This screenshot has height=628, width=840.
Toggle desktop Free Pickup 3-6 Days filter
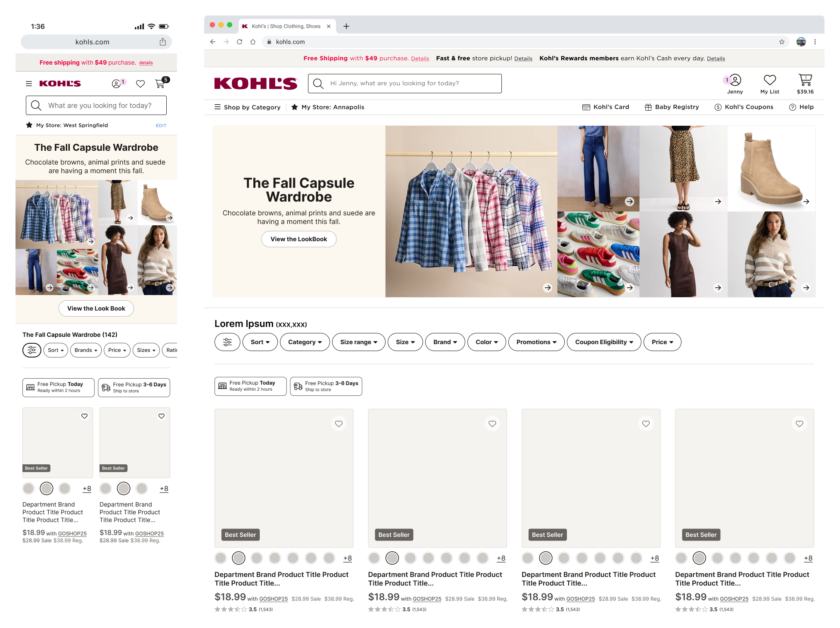326,386
